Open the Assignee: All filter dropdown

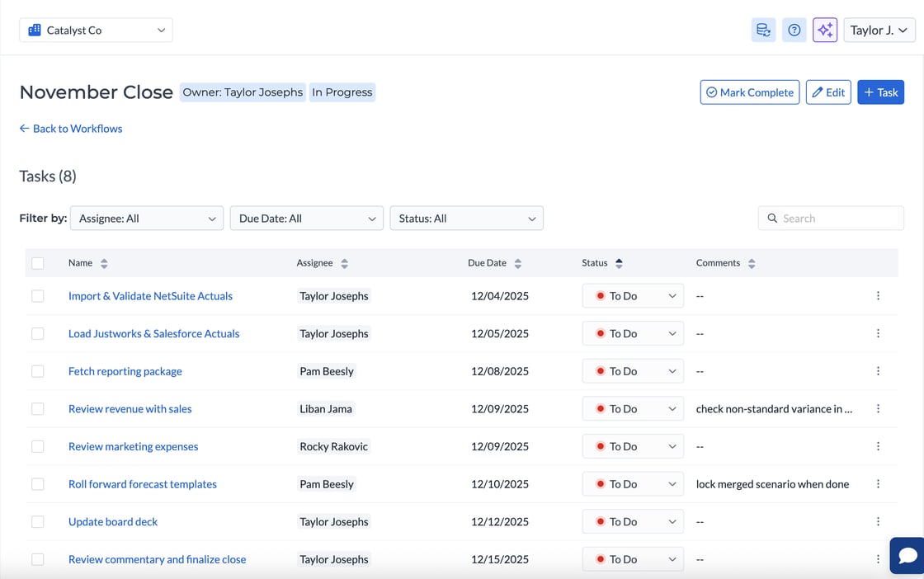147,218
